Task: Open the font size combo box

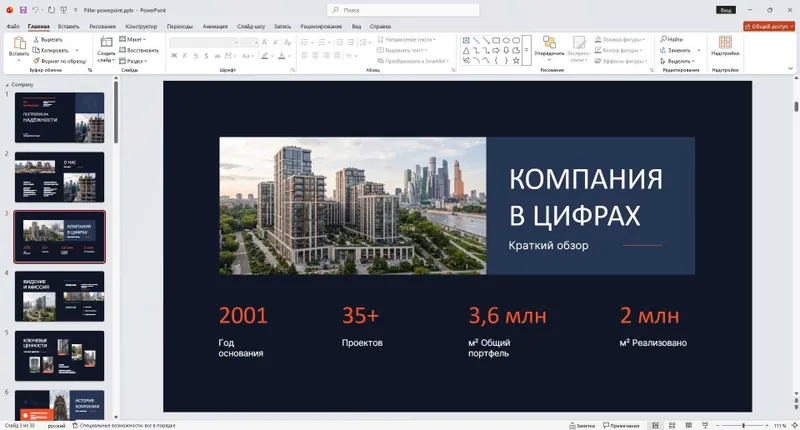Action: click(x=249, y=42)
